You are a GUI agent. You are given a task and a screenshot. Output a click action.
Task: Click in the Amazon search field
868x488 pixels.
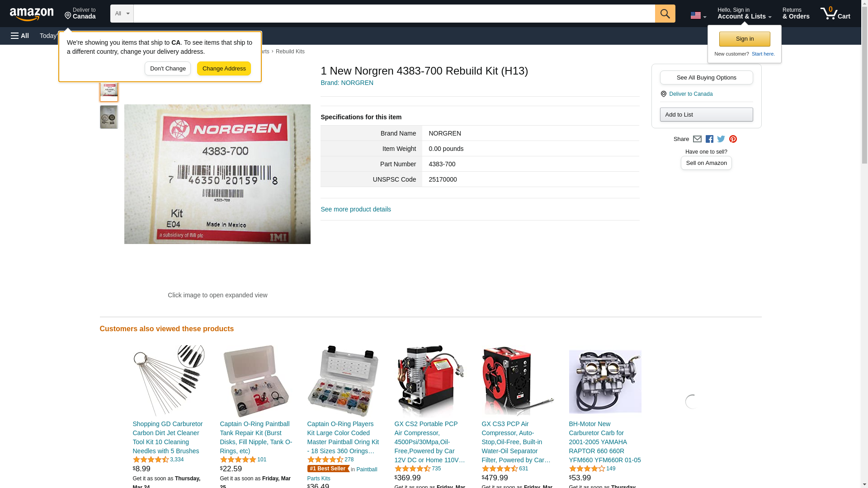coord(394,14)
